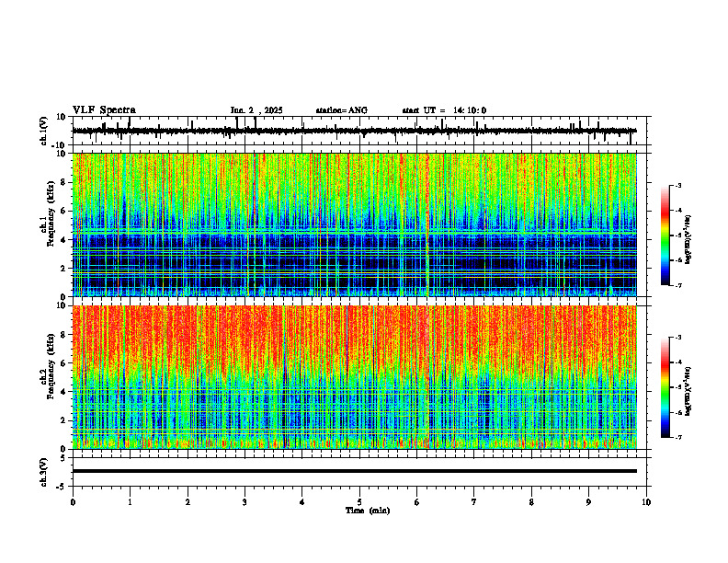Image resolution: width=728 pixels, height=563 pixels.
Task: Click the "Time (min)" axis label
Action: coord(368,511)
